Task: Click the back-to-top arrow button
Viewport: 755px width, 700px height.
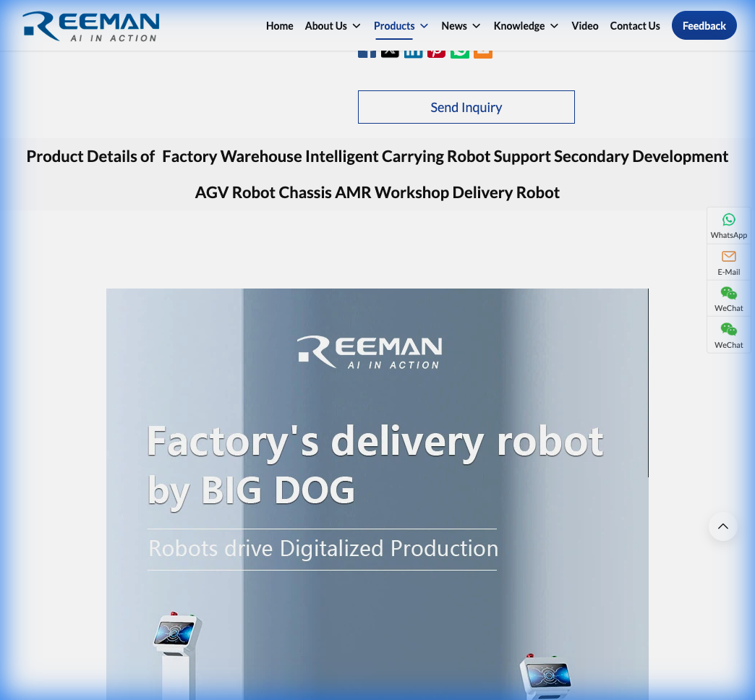Action: (722, 526)
